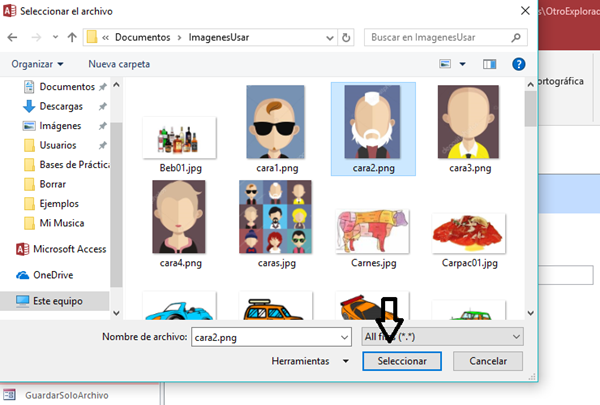Expand the address bar path history dropdown
600x405 pixels.
point(329,38)
